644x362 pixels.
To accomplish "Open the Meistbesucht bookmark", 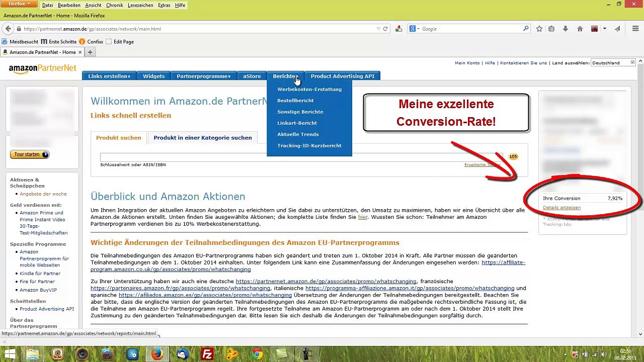I will [20, 42].
